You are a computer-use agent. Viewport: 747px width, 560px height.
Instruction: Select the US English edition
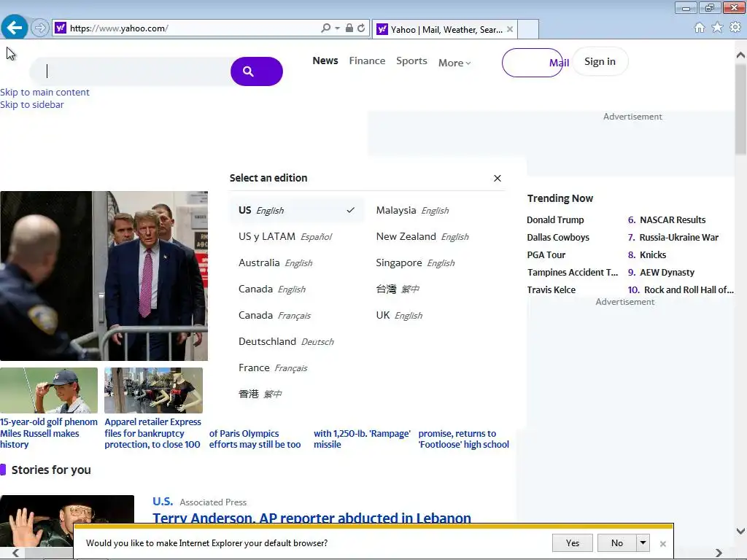(x=297, y=211)
